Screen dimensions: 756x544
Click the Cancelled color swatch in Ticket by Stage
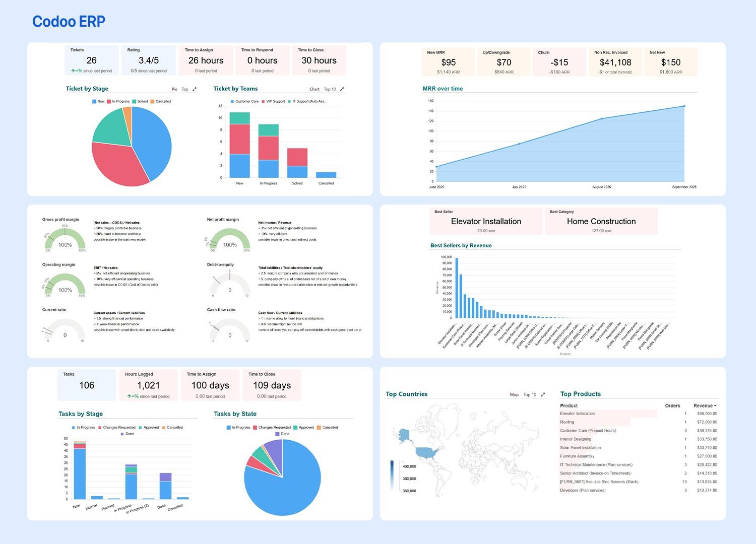coord(153,102)
